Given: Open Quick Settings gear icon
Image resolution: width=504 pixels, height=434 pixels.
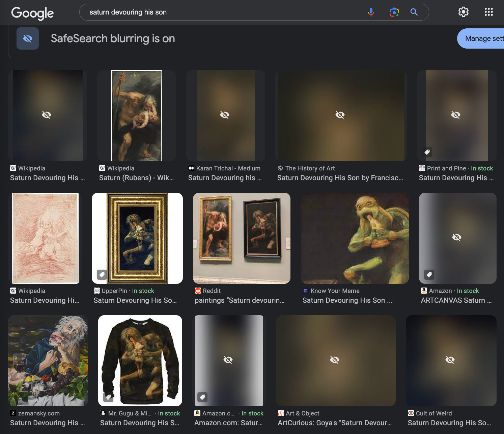Looking at the screenshot, I should [x=464, y=12].
